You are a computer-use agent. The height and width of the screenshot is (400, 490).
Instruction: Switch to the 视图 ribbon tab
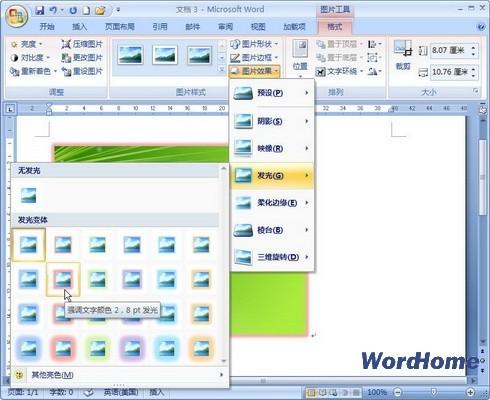point(258,27)
